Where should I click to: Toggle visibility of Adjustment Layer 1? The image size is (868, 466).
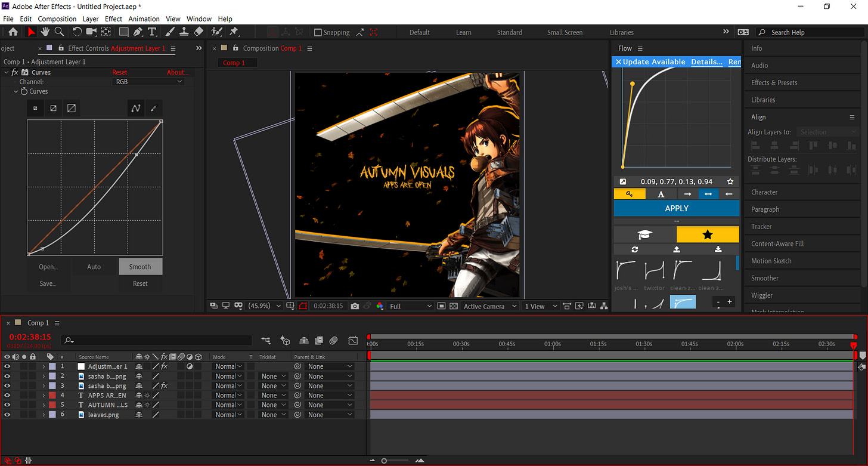click(x=7, y=366)
